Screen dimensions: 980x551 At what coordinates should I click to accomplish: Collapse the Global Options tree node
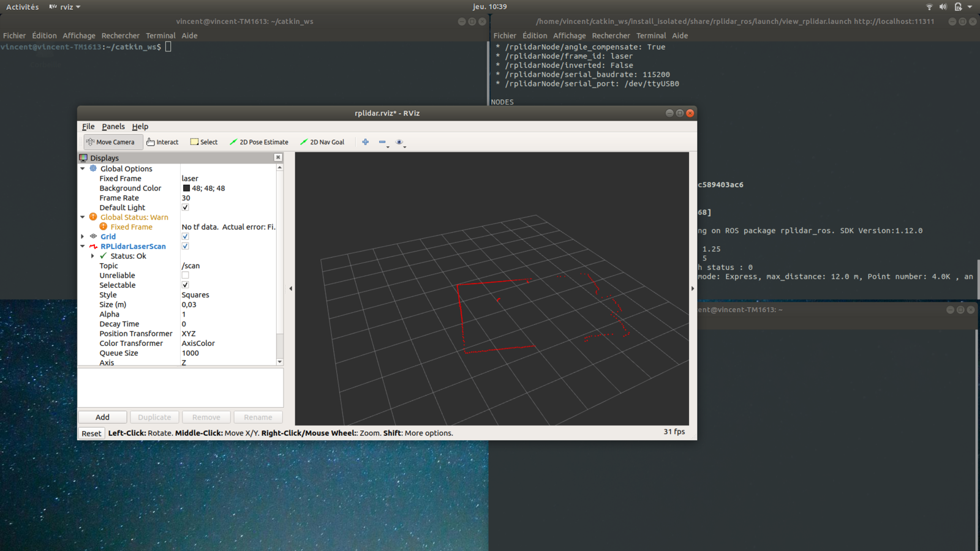[x=83, y=168]
